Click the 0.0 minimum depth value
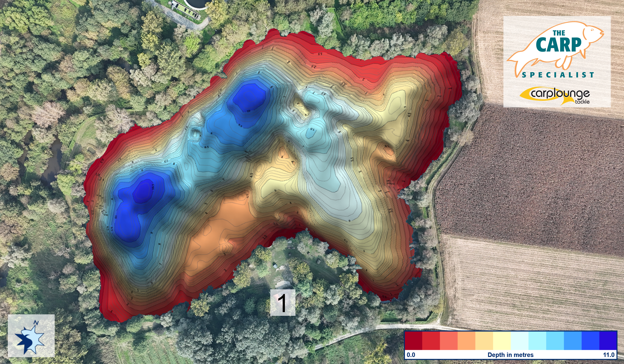Viewport: 624px width, 364px height. (411, 355)
